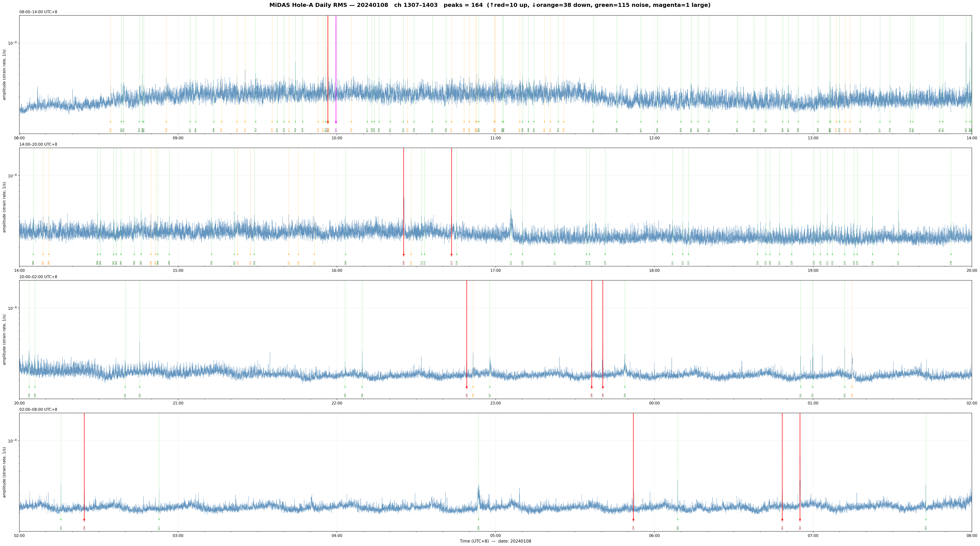The height and width of the screenshot is (546, 980).
Task: Click the red peak marker triangle above 113
Action: (x=452, y=254)
